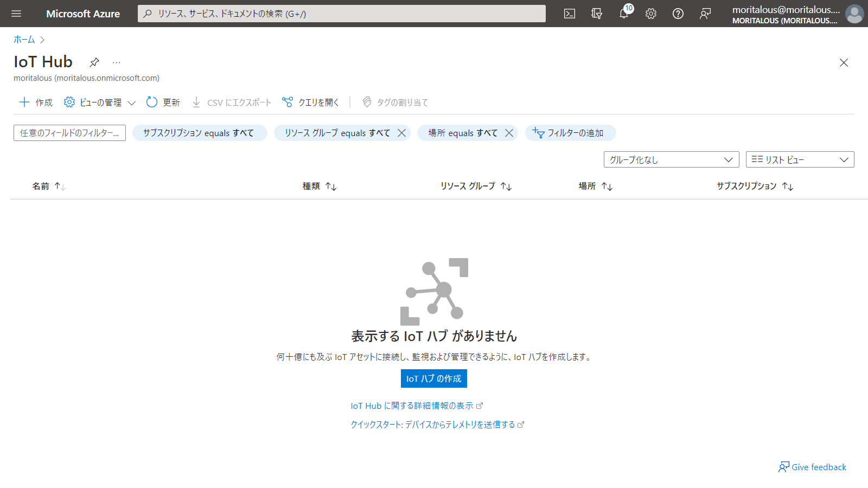Open Directories and subscriptions filter icon
Image resolution: width=868 pixels, height=488 pixels.
point(596,14)
